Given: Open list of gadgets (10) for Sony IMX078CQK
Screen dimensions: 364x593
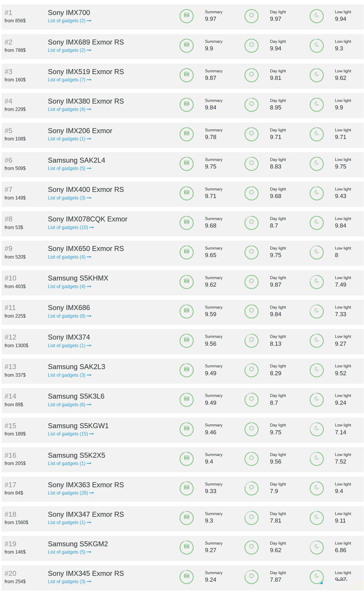Looking at the screenshot, I should [71, 228].
